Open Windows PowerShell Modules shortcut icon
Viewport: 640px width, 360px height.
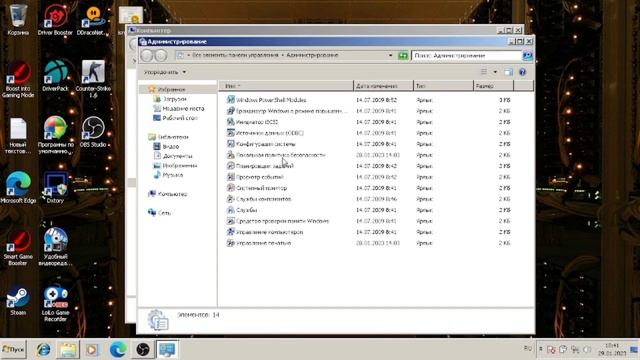(x=231, y=100)
